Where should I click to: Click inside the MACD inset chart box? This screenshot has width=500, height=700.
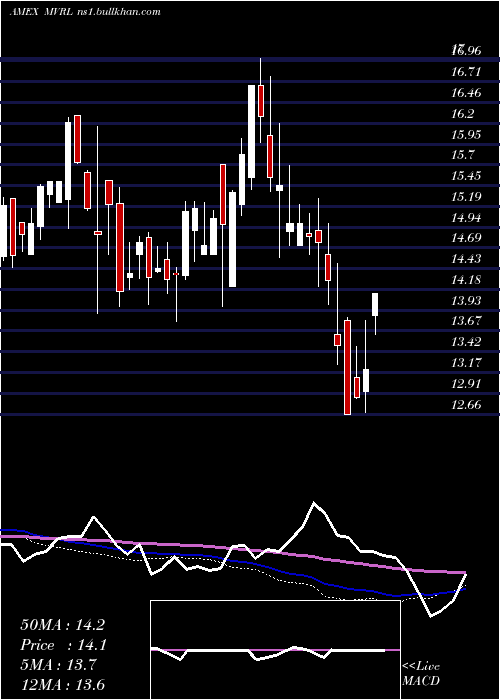(x=275, y=650)
